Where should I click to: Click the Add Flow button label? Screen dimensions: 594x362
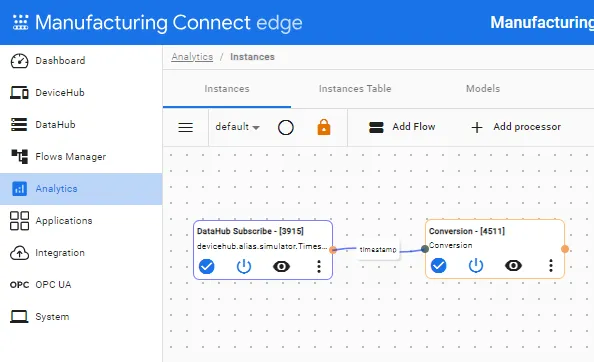(414, 126)
